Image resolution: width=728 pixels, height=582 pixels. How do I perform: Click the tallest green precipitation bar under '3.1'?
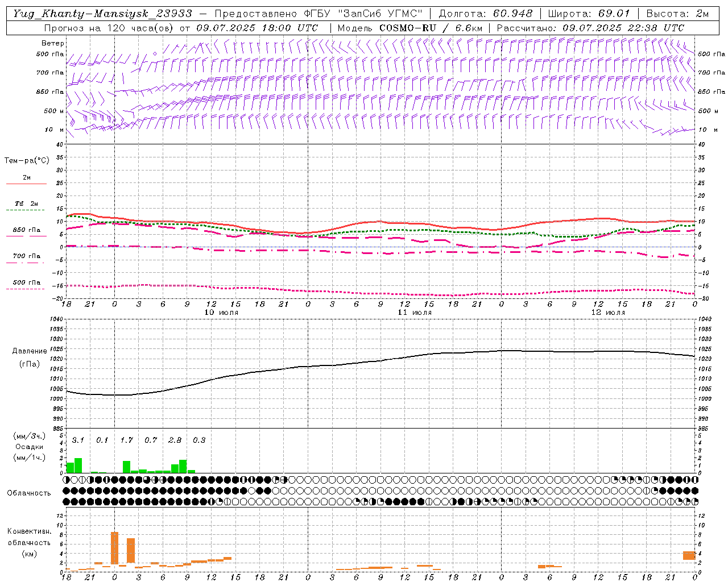tap(78, 465)
